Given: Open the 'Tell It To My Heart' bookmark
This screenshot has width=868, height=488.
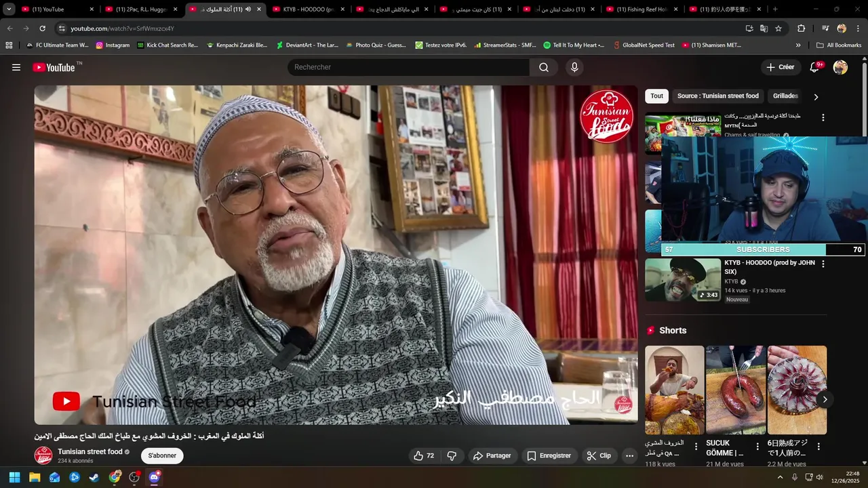Looking at the screenshot, I should coord(574,45).
